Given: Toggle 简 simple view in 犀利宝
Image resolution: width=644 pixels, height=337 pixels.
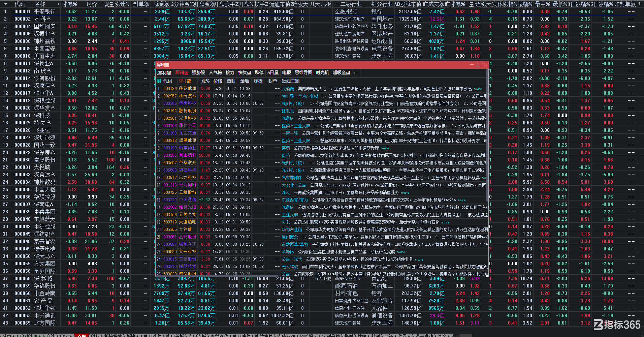Looking at the screenshot, I should coord(189,81).
